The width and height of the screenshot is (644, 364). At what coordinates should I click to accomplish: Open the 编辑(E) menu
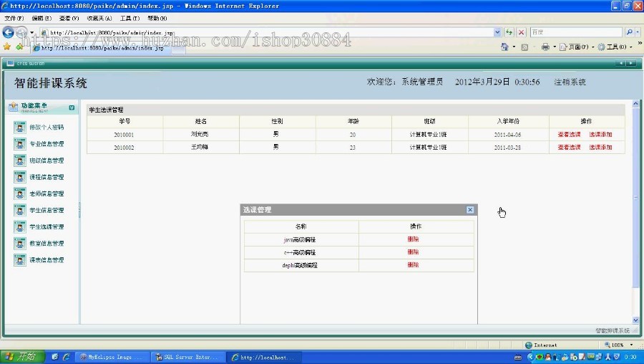(42, 19)
